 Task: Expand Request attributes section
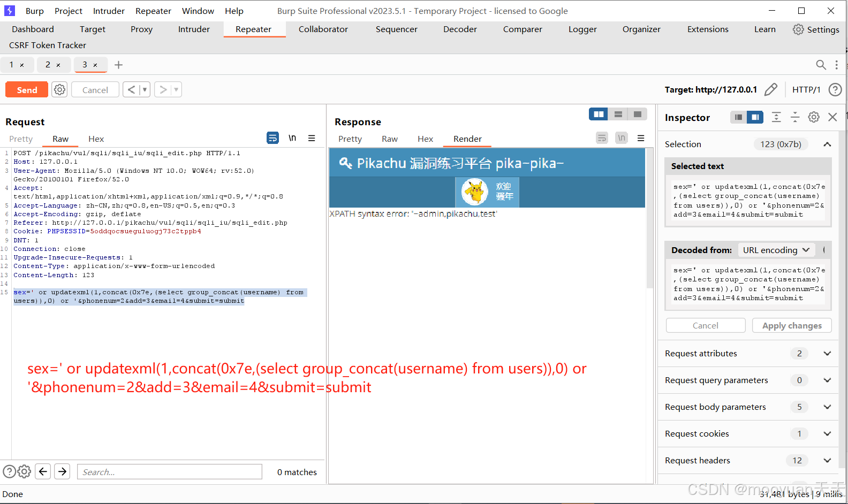click(827, 353)
